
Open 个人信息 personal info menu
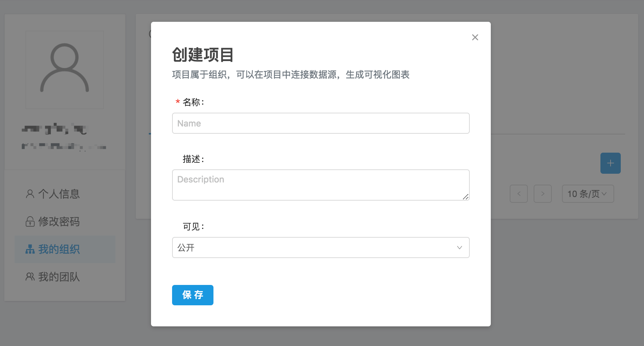[x=59, y=194]
